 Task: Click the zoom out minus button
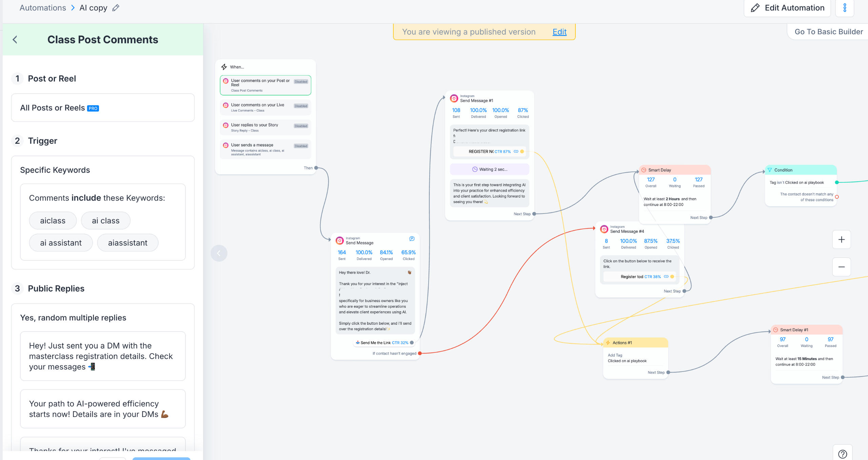[x=842, y=267]
